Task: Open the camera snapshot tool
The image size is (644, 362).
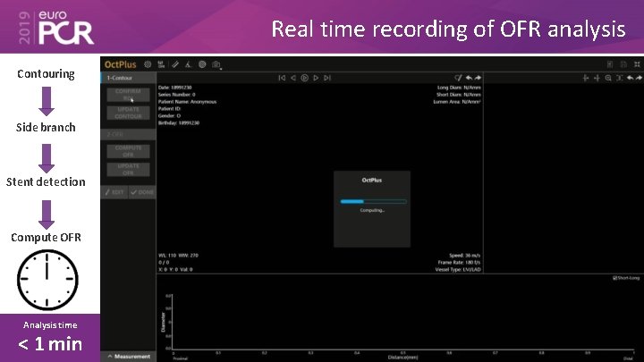Action: click(x=216, y=64)
